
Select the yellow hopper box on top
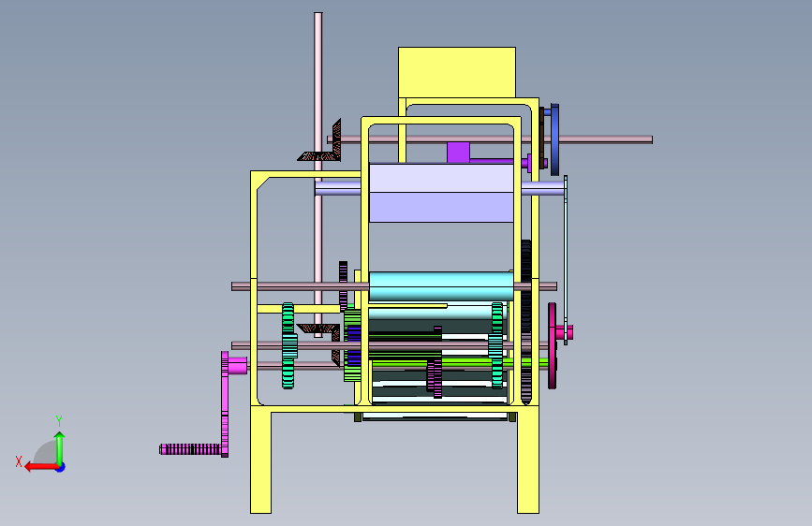coord(457,72)
